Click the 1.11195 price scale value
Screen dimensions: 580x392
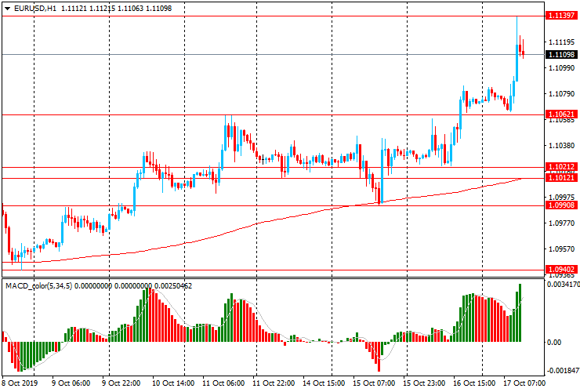pos(561,42)
